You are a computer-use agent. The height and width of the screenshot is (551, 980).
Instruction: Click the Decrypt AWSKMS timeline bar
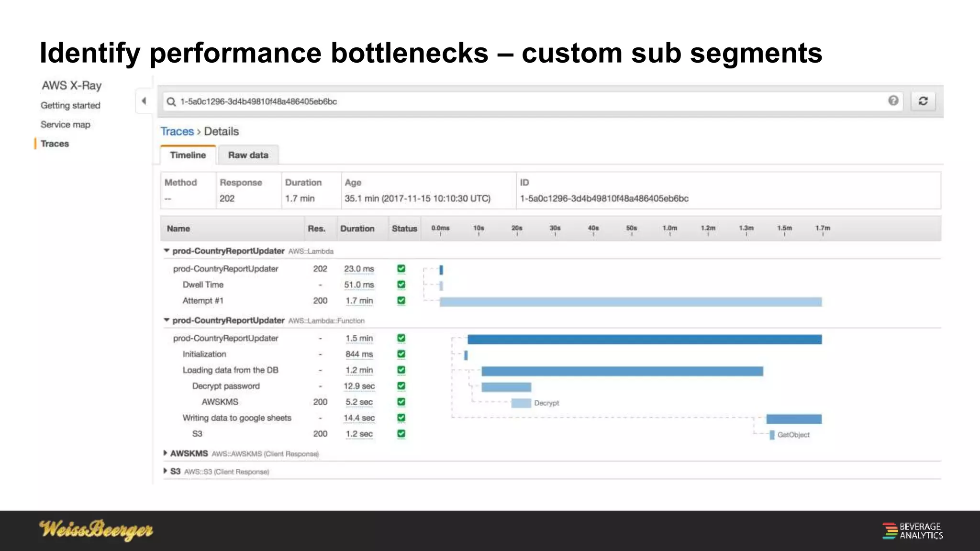(521, 403)
